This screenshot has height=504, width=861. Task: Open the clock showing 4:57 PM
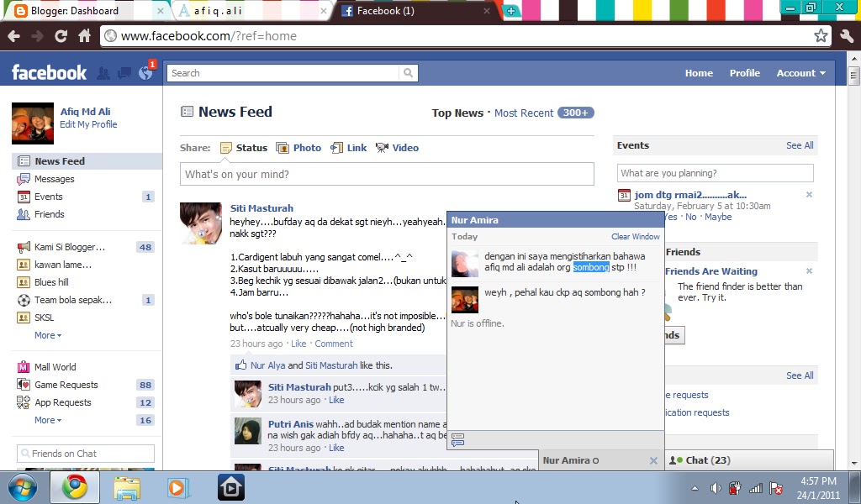point(817,487)
